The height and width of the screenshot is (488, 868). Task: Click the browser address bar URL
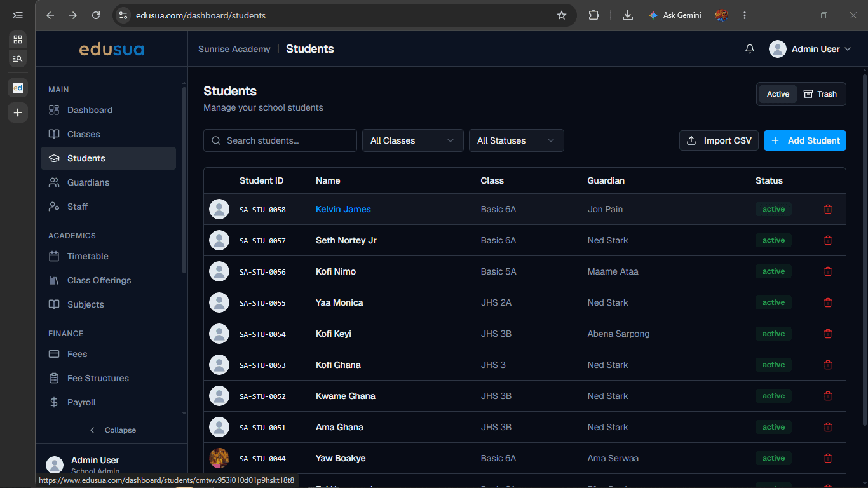(201, 15)
